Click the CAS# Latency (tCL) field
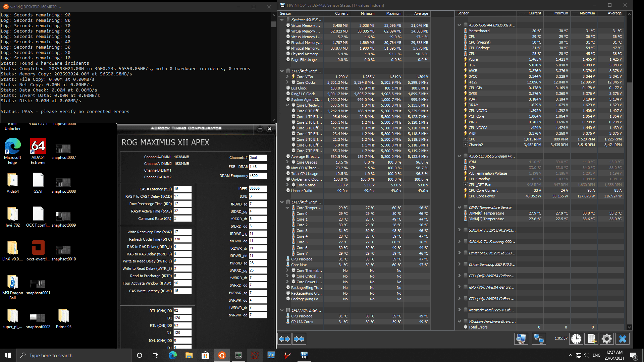Viewport: 644px width, 362px height. pyautogui.click(x=182, y=189)
